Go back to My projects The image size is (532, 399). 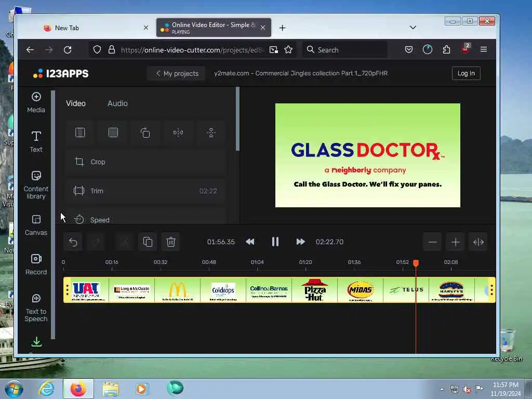coord(177,73)
